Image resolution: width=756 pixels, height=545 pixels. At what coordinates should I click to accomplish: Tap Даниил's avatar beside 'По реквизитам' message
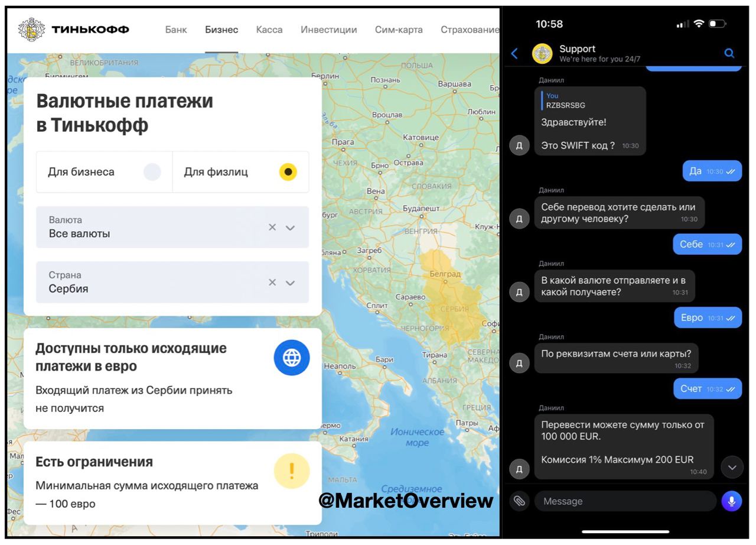click(x=519, y=363)
